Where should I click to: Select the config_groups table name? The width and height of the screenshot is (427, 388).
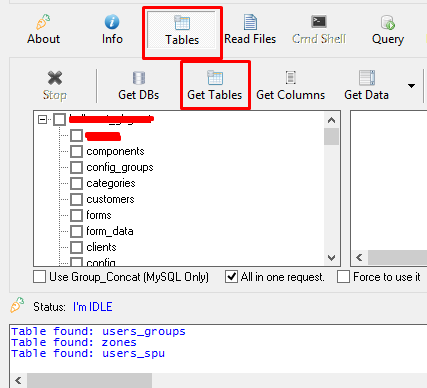[x=120, y=167]
